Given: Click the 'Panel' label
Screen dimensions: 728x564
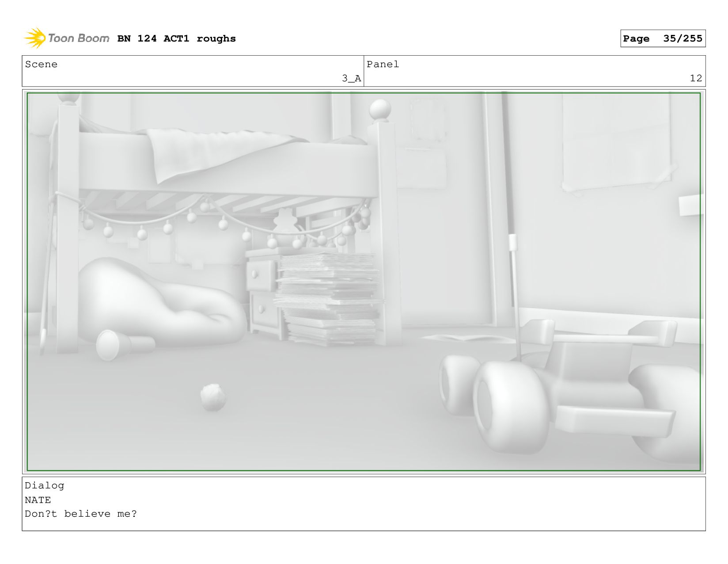Looking at the screenshot, I should pyautogui.click(x=383, y=64).
